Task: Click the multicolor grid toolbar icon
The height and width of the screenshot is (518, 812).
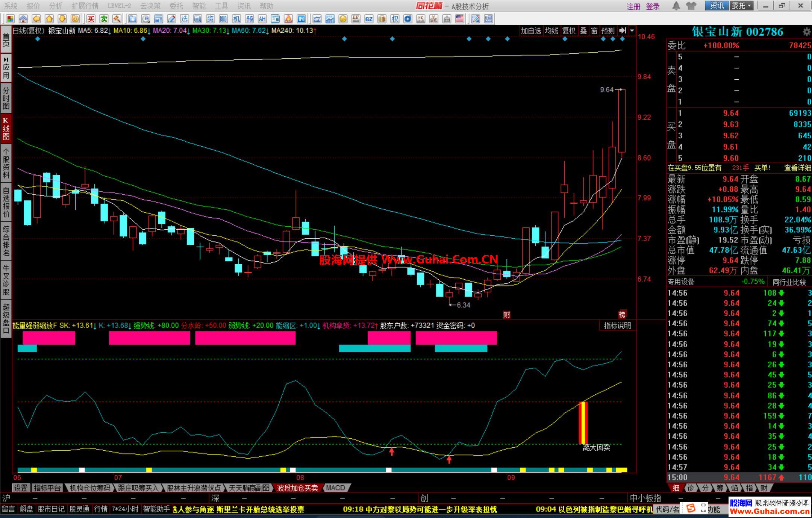Action: click(10, 19)
